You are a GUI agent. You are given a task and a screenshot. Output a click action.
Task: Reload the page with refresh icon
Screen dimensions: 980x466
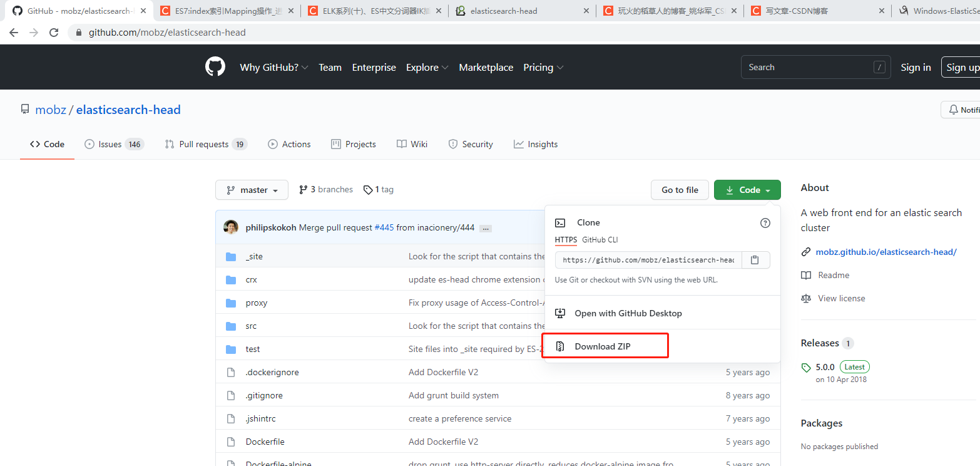coord(54,33)
